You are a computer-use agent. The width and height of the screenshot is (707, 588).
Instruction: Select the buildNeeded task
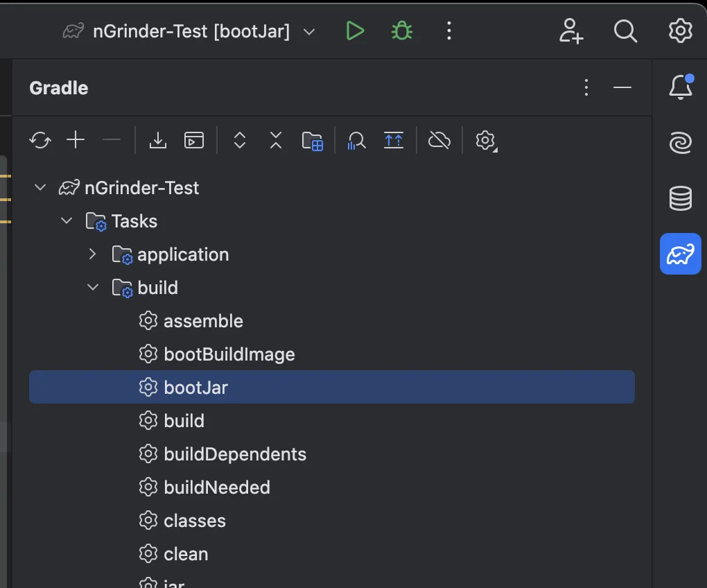(x=332, y=487)
